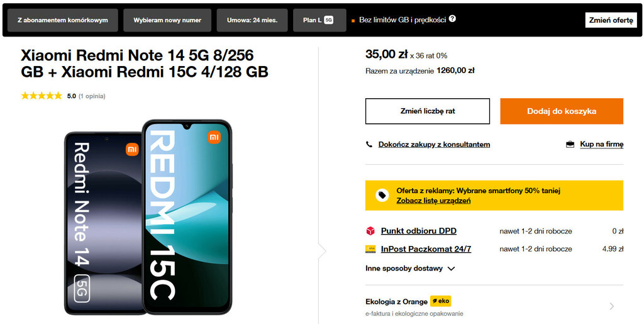Click the yellow InPost parcel icon
Screen dimensions: 644x324
point(370,249)
